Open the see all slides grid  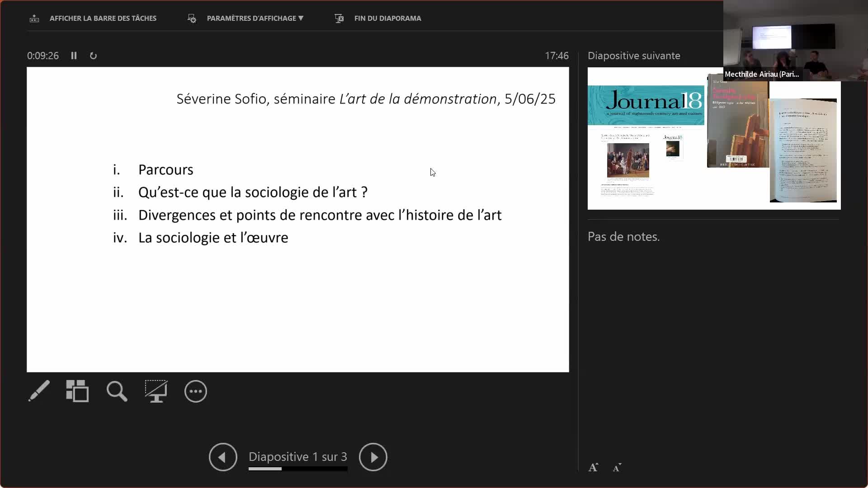[77, 391]
